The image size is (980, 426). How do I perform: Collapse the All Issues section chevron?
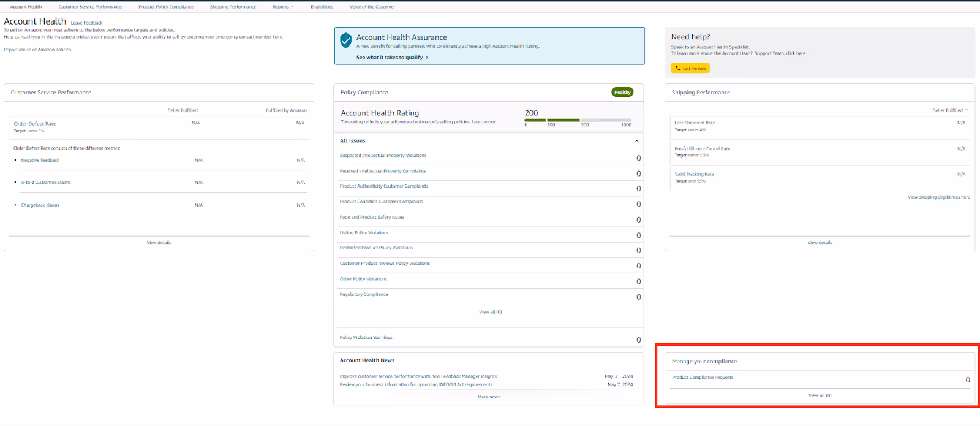[636, 141]
